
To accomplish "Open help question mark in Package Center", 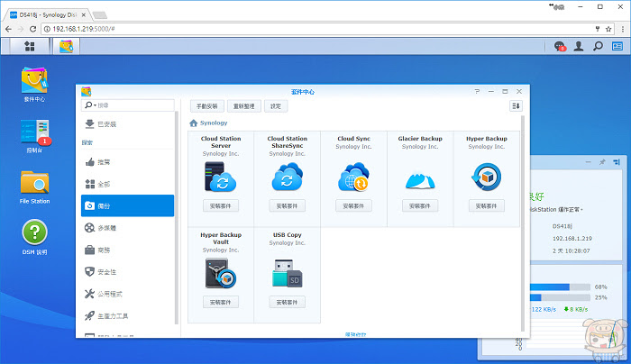I will coord(477,92).
